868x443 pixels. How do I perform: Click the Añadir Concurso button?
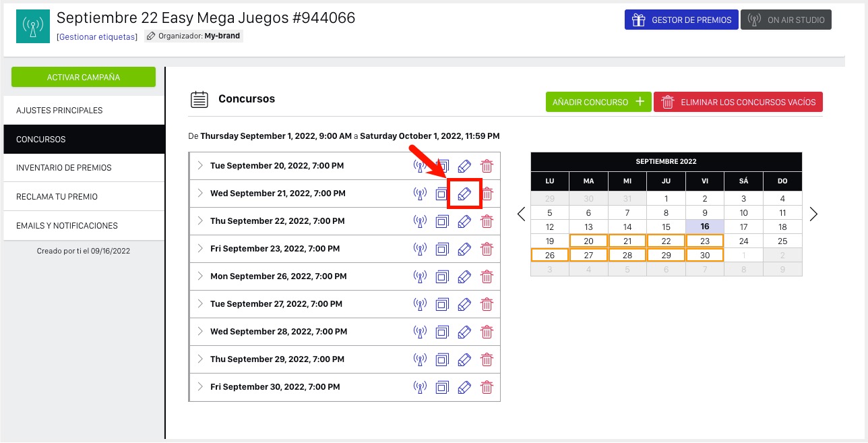(x=598, y=102)
